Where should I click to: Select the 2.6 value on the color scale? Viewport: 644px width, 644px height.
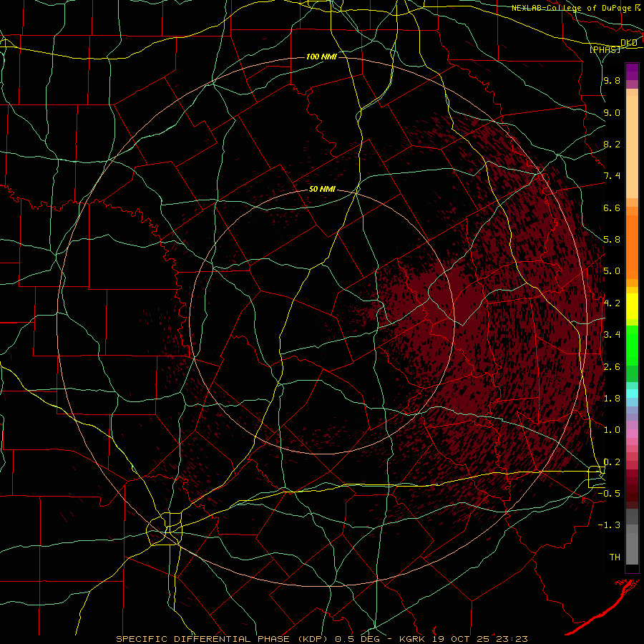tap(612, 367)
